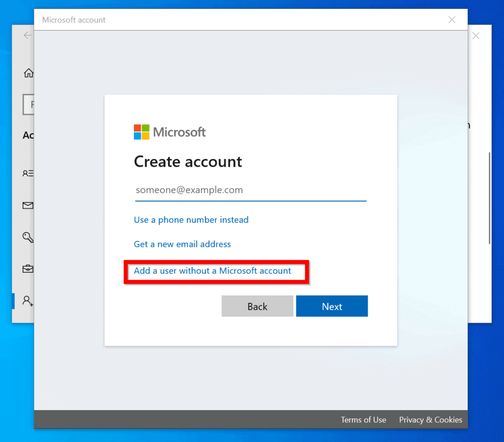Click the Next button
The image size is (504, 442).
point(332,306)
